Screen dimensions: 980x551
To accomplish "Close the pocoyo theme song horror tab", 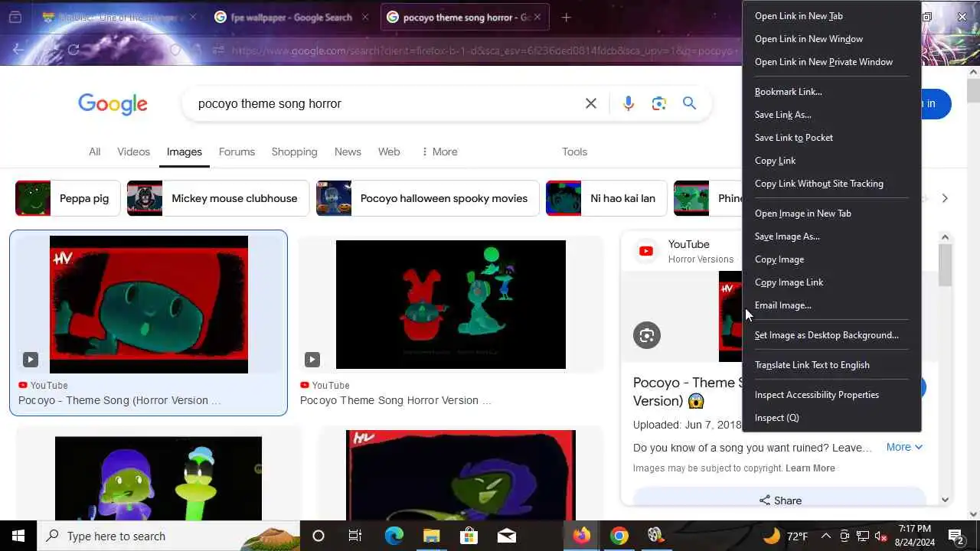I will 538,17.
